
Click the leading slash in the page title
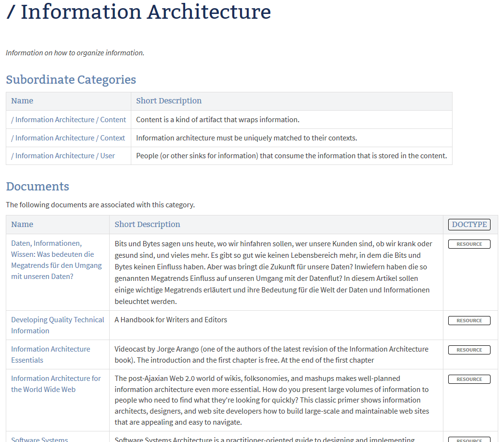11,13
